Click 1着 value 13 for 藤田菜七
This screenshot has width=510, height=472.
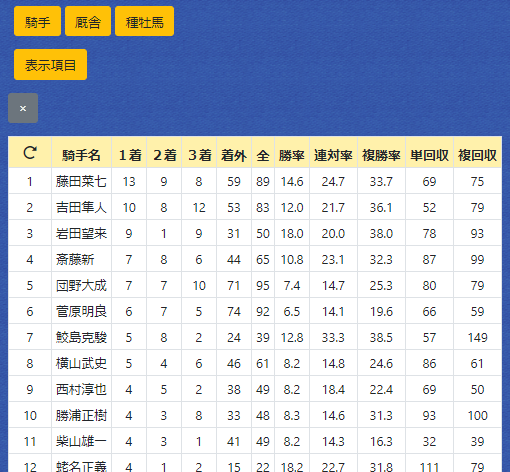coord(129,182)
